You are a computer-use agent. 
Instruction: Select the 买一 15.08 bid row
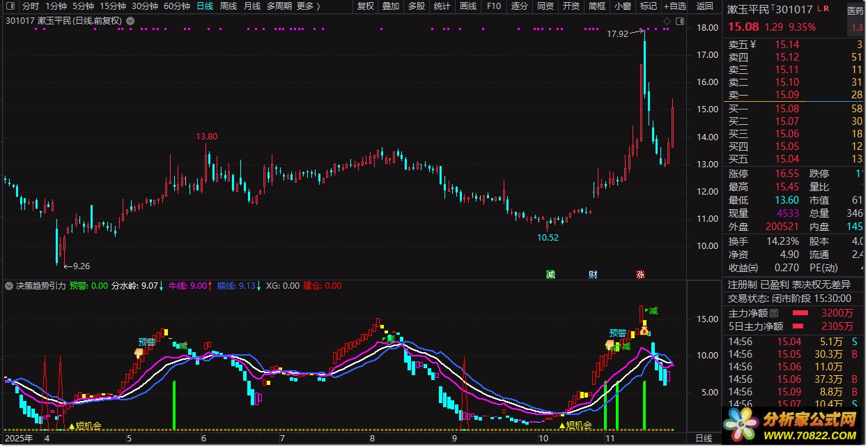click(795, 109)
